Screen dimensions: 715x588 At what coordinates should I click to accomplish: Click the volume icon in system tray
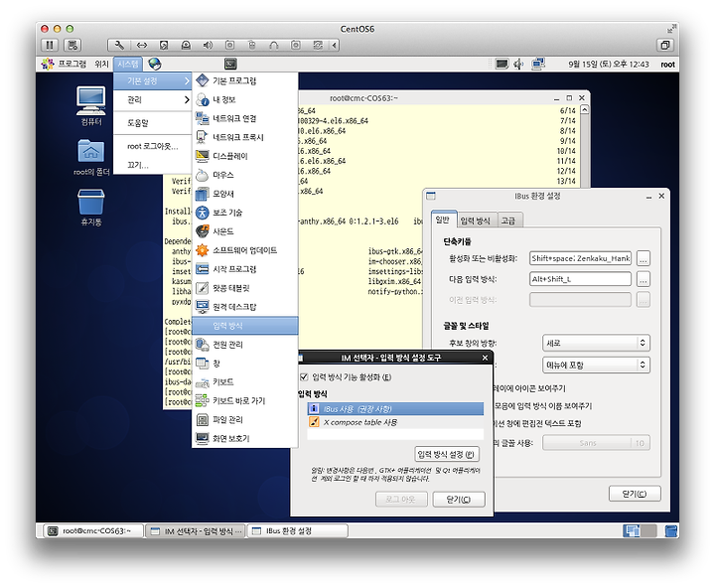(518, 64)
